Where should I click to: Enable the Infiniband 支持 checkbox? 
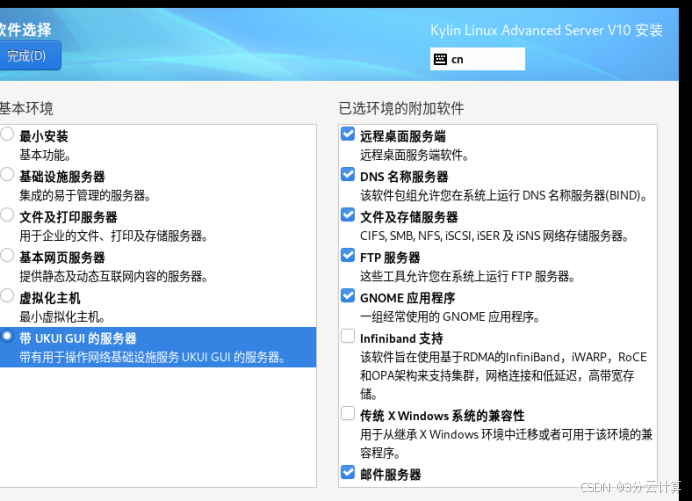348,336
